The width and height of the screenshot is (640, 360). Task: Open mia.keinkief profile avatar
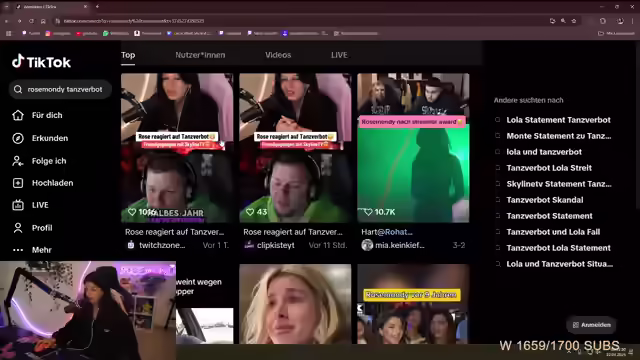pyautogui.click(x=367, y=245)
